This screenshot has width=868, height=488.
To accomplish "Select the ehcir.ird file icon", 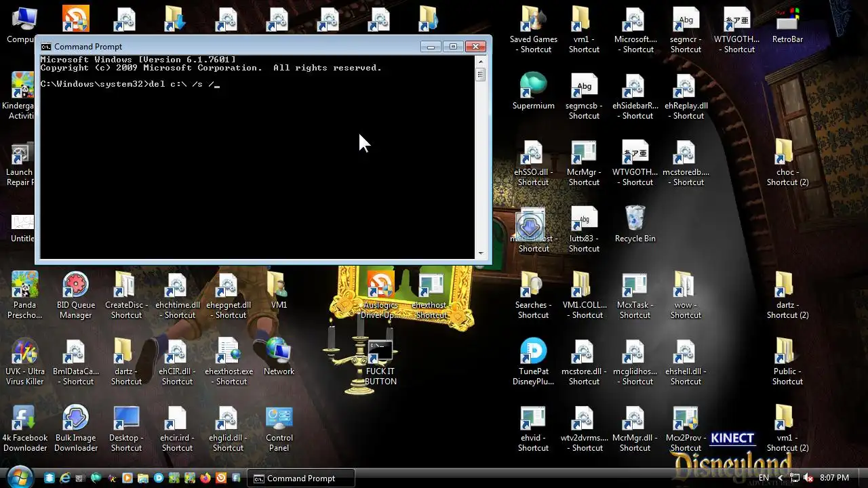I will (x=177, y=428).
